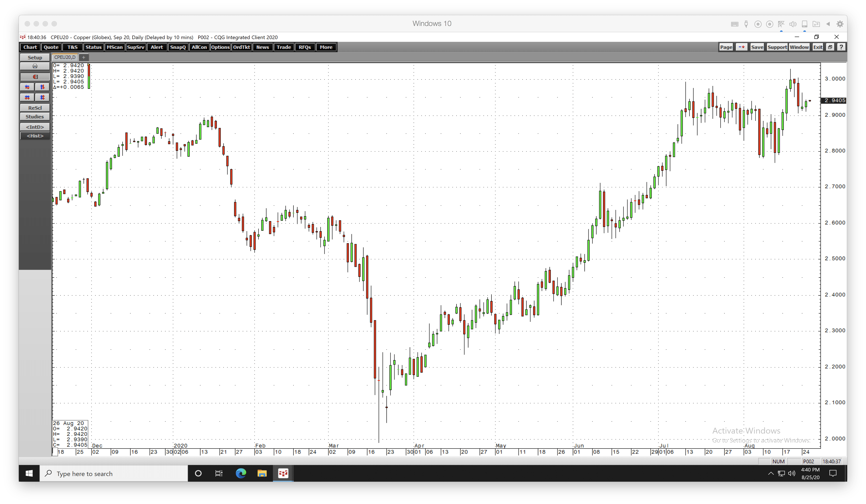Add a new chart tab with the plus
Viewport: 866px width, 504px height.
84,57
